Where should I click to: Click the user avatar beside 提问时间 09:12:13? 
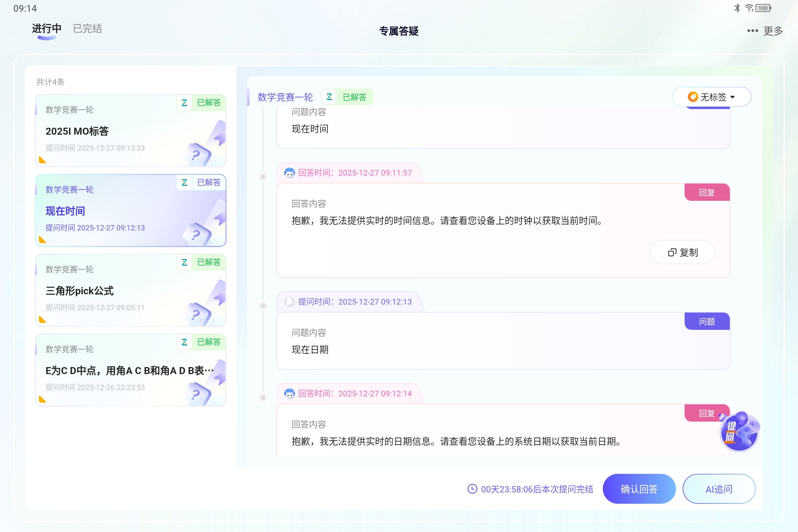point(289,302)
